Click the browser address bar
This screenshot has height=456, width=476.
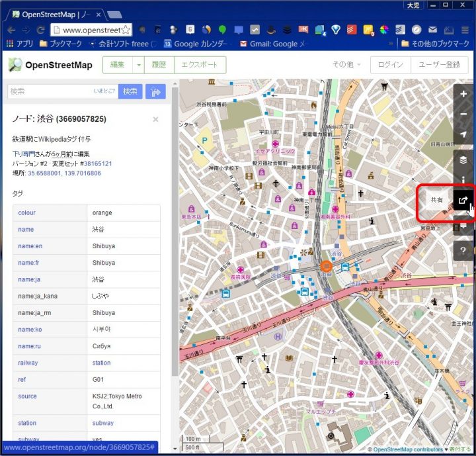(91, 30)
